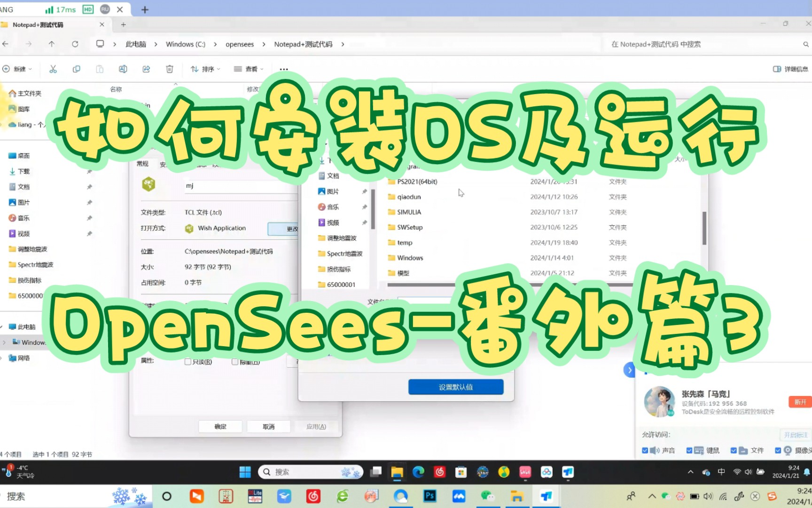Image resolution: width=812 pixels, height=508 pixels.
Task: Click the 详细信息 details pane button
Action: point(791,69)
